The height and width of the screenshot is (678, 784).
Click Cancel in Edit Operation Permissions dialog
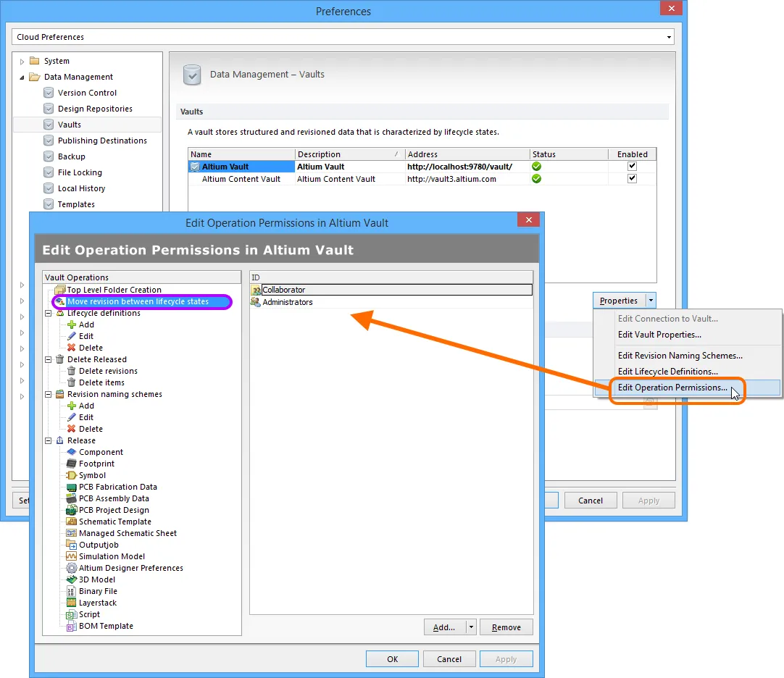coord(449,659)
